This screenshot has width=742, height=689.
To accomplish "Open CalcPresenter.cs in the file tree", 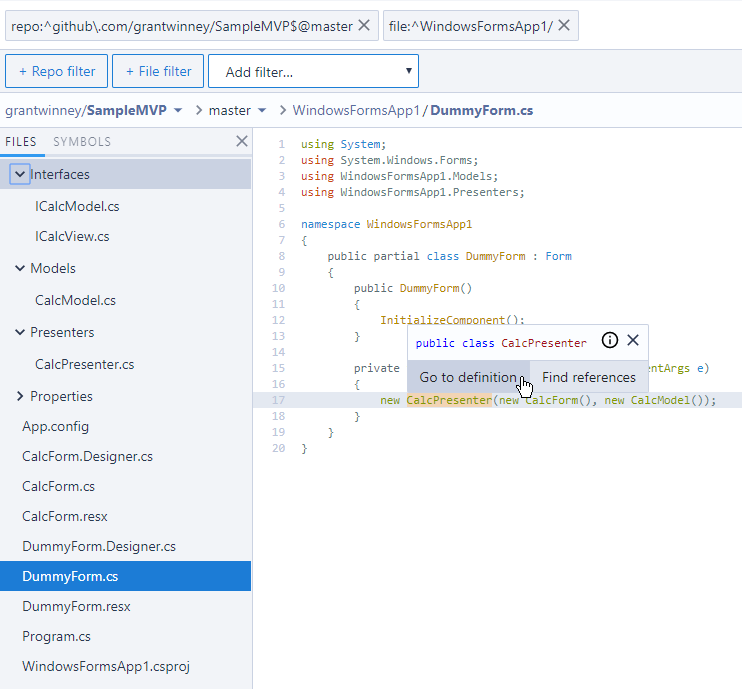I will point(84,364).
